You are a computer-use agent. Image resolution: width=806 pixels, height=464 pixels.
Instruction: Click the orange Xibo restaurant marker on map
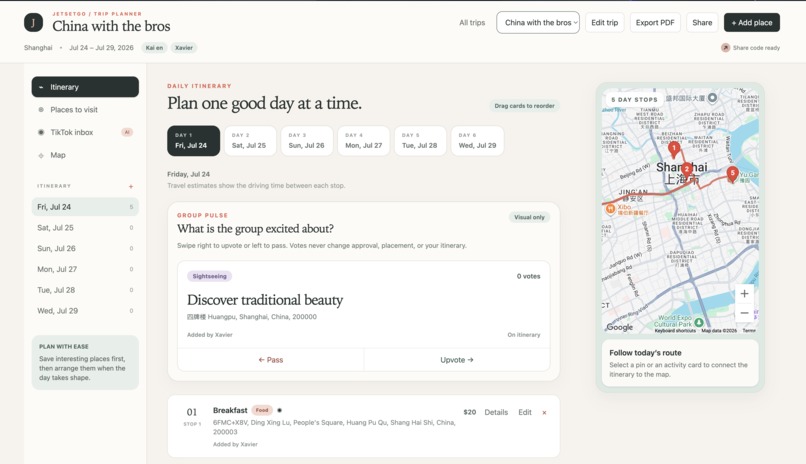click(x=610, y=209)
